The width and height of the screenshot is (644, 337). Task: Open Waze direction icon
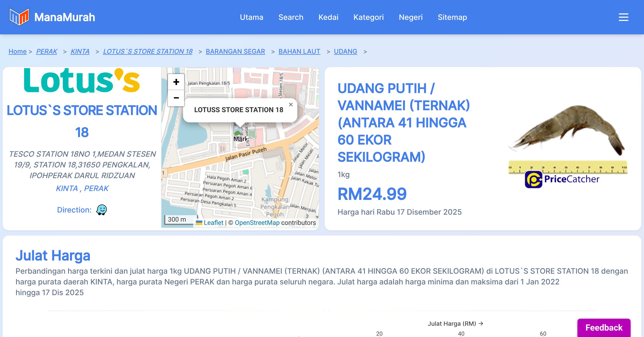coord(101,210)
